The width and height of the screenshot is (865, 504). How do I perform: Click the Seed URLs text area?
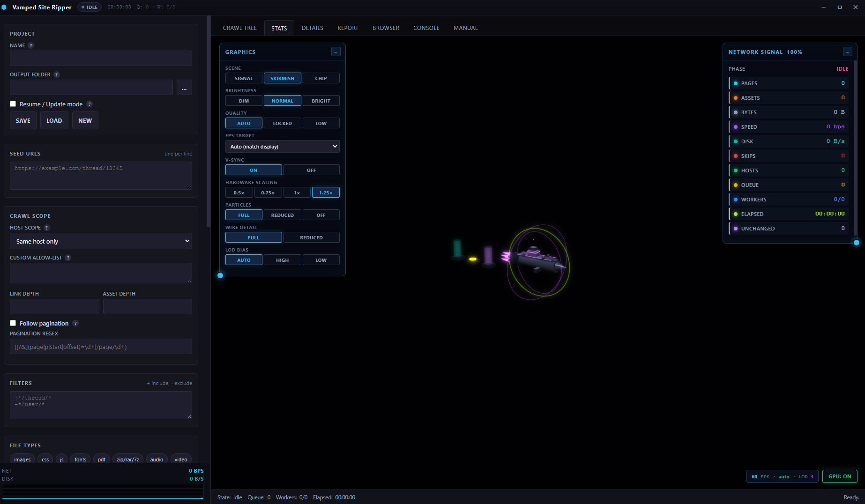point(101,176)
